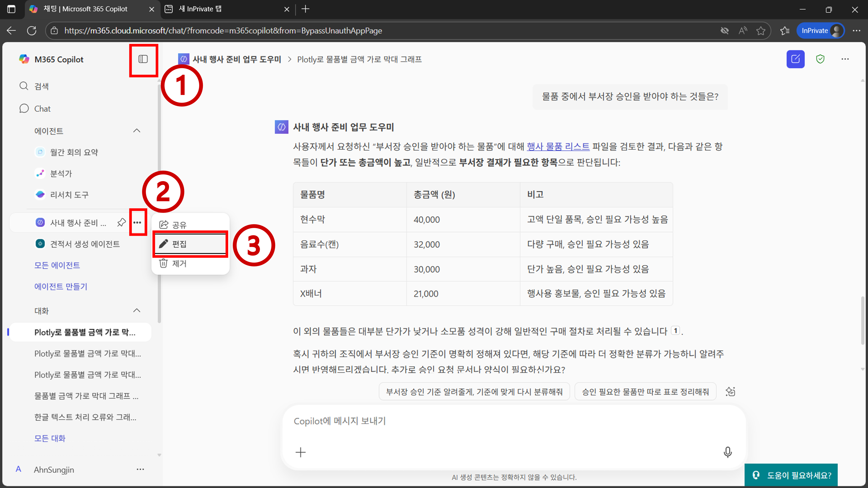Collapse the 대화 section

[x=136, y=311]
